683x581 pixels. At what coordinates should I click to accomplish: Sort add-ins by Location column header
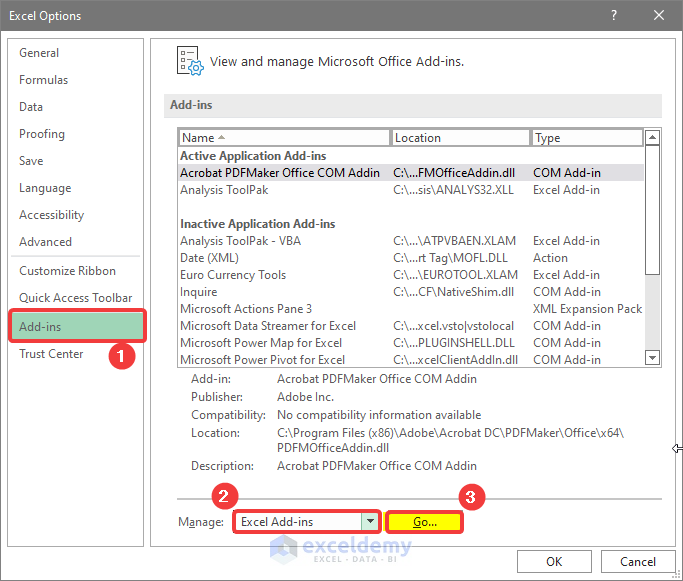tap(461, 138)
